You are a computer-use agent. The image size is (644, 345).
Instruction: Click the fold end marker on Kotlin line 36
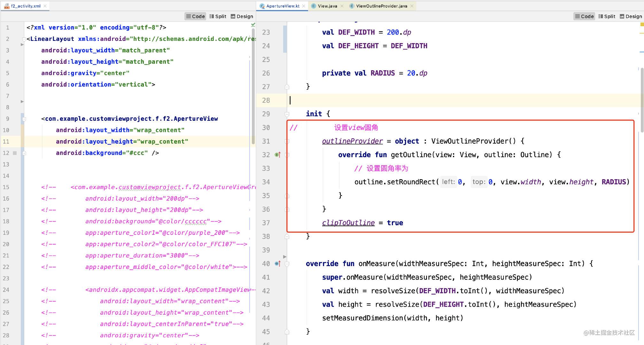tap(287, 209)
